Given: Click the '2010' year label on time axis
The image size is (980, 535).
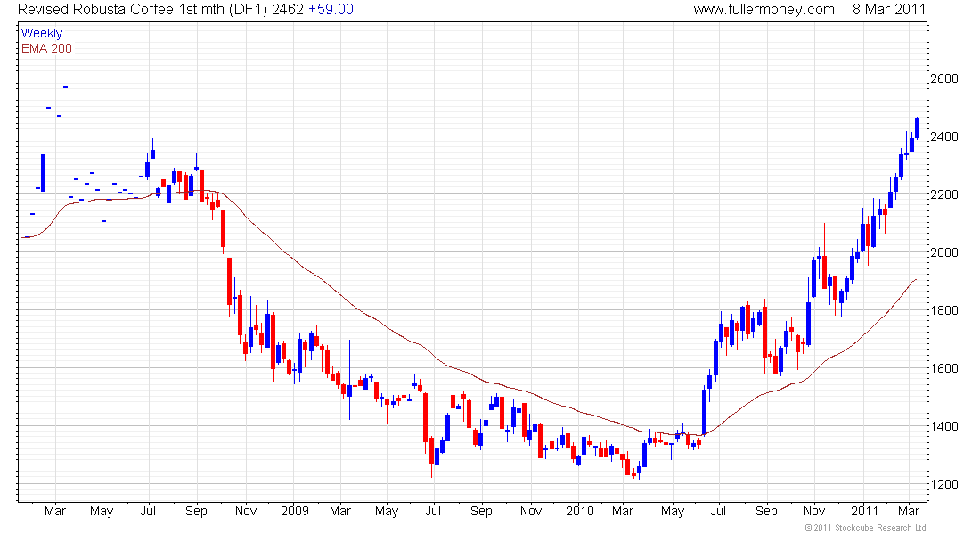Looking at the screenshot, I should pos(579,511).
